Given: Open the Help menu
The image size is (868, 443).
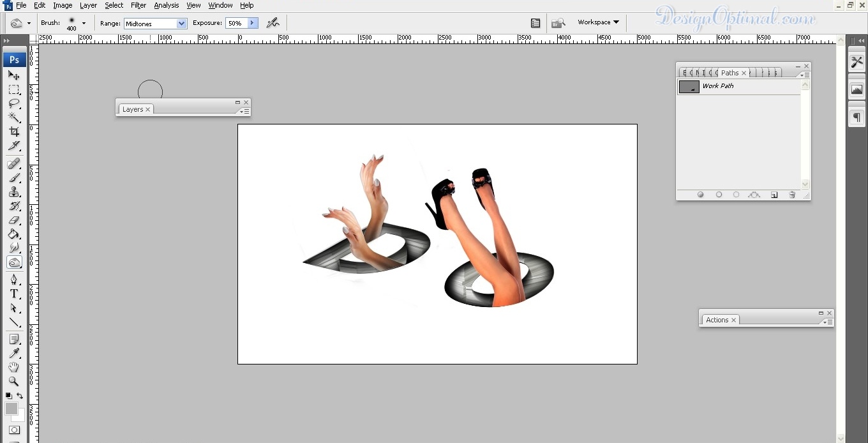Looking at the screenshot, I should [x=247, y=5].
